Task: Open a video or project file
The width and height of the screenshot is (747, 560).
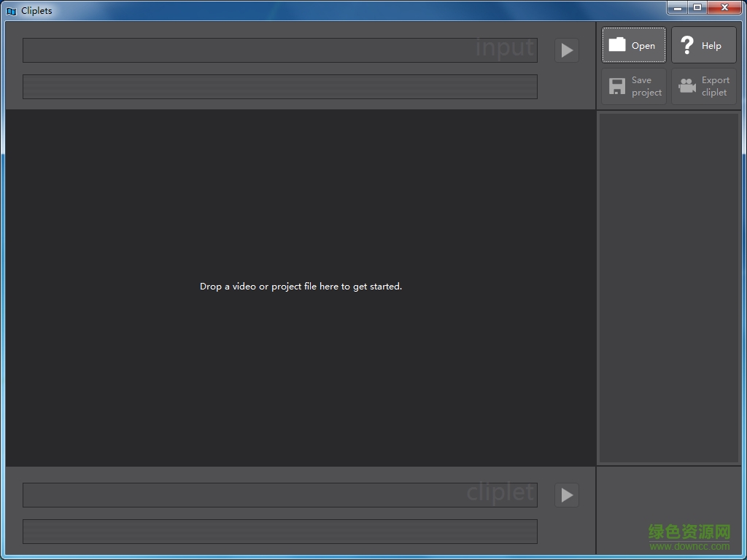Action: 634,44
